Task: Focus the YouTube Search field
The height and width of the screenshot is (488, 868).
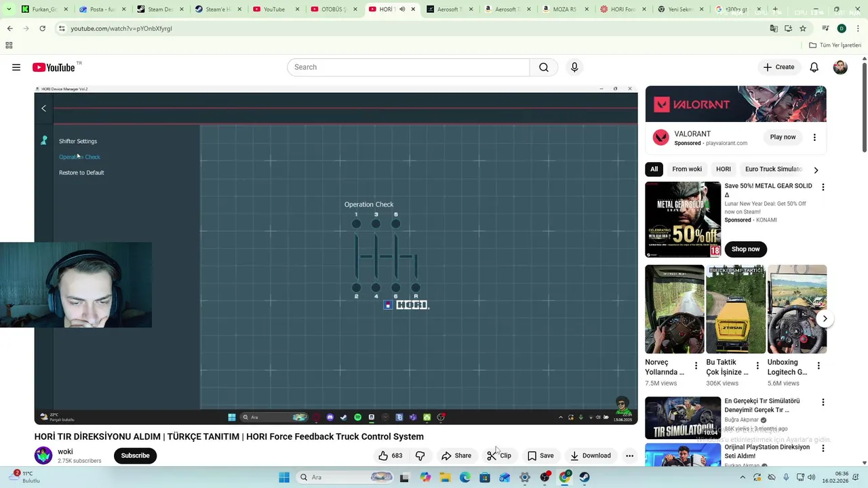Action: (x=408, y=67)
